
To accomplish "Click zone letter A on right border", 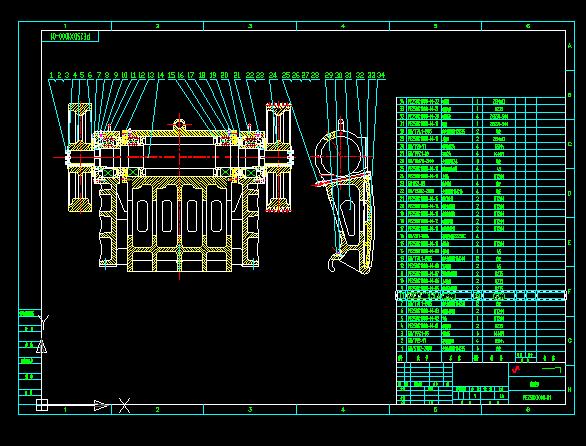I will [x=570, y=46].
